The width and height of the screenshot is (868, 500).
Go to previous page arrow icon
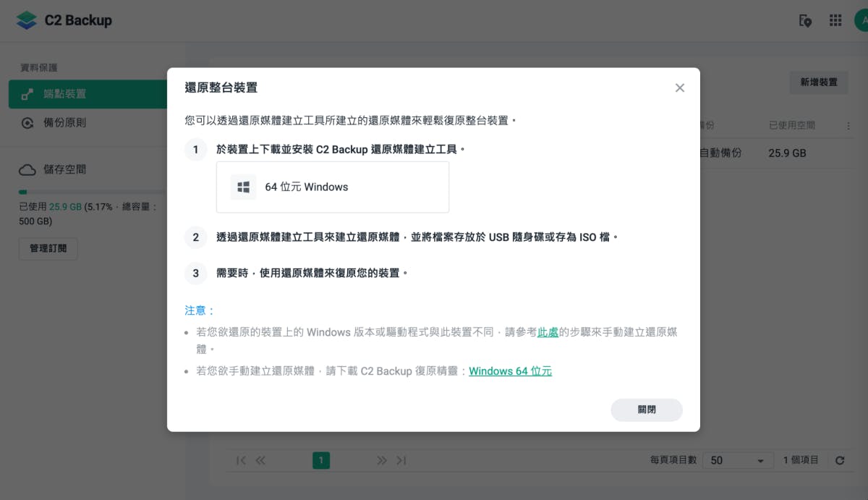[x=260, y=460]
